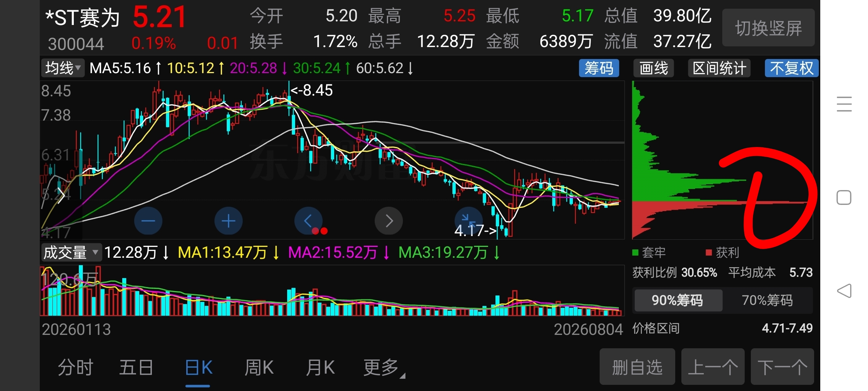Shift chart to later dates with right arrow
The height and width of the screenshot is (391, 868).
tap(389, 220)
